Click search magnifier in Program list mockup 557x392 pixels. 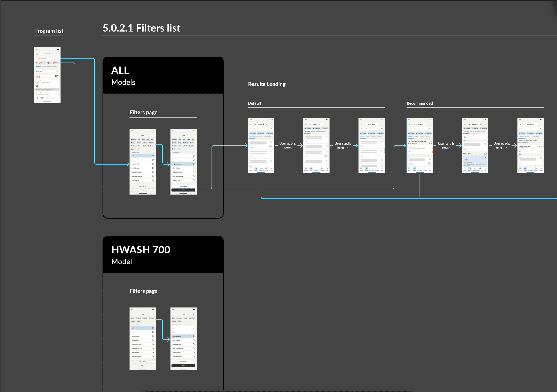click(x=37, y=58)
